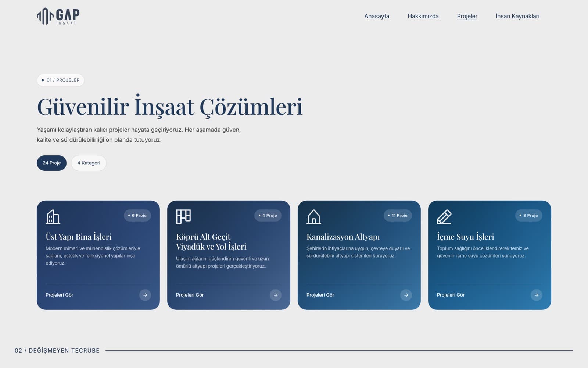Click Projeleri Gör on İçme Suyu card
This screenshot has width=588, height=368.
click(x=451, y=295)
